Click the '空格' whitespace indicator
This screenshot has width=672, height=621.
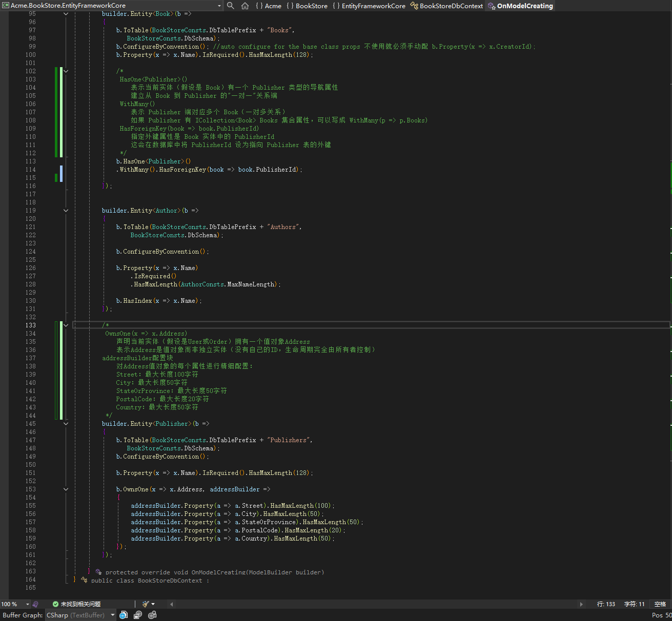[660, 604]
